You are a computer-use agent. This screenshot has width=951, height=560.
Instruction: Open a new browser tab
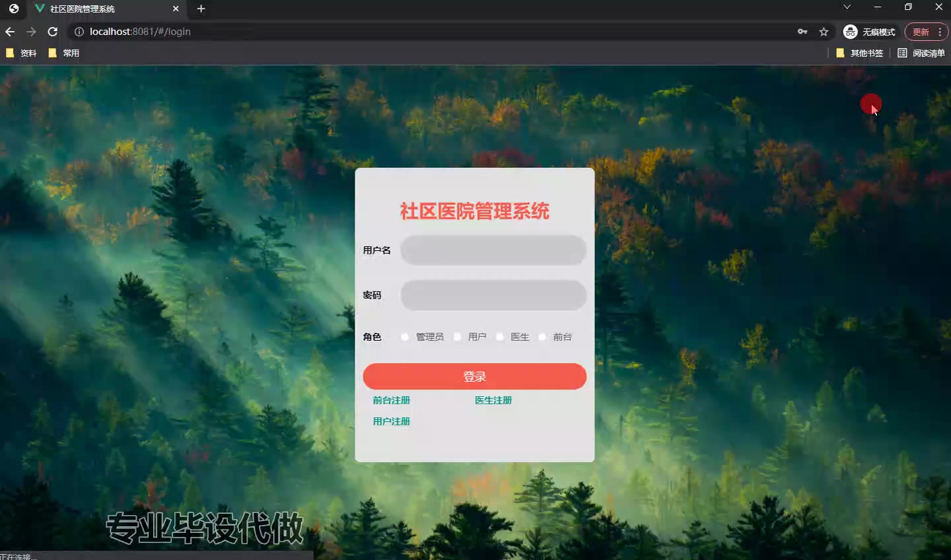coord(201,9)
